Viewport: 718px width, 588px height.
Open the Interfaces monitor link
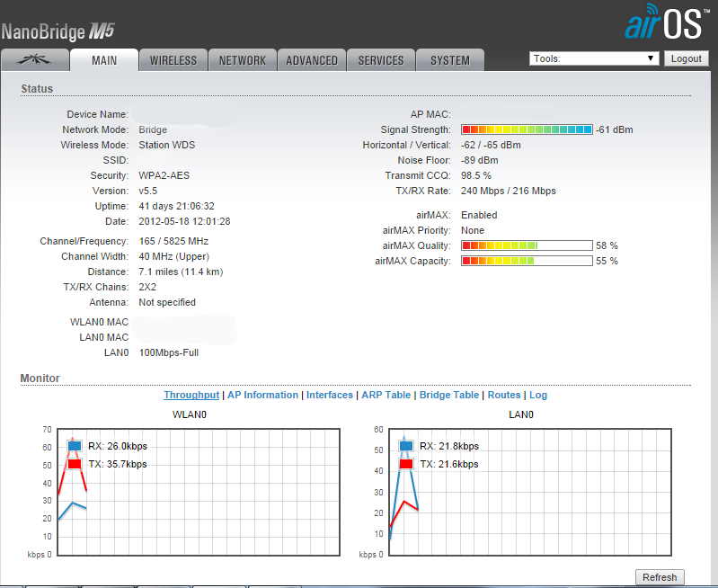click(x=330, y=395)
